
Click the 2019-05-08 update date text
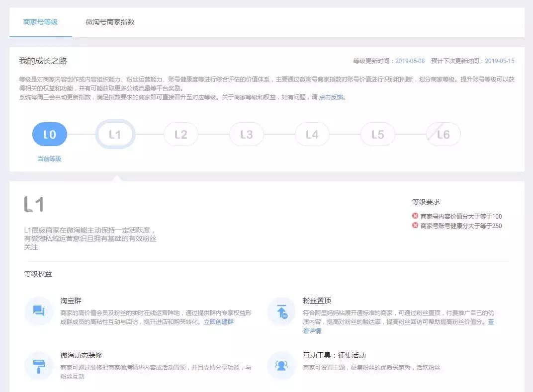(x=411, y=61)
